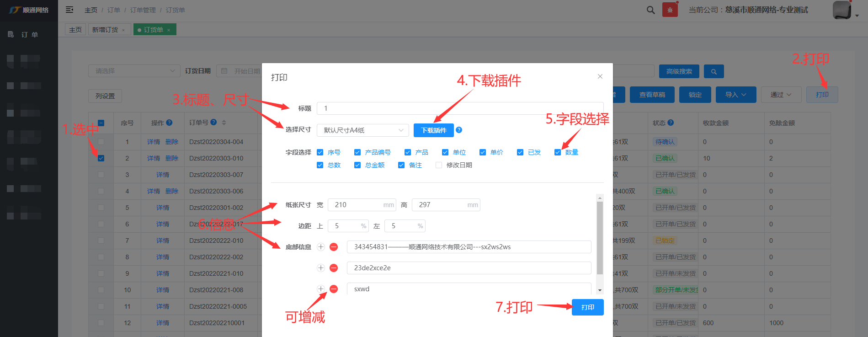Click the magnifier search icon in top bar
Viewport: 868px width, 337px height.
tap(650, 10)
